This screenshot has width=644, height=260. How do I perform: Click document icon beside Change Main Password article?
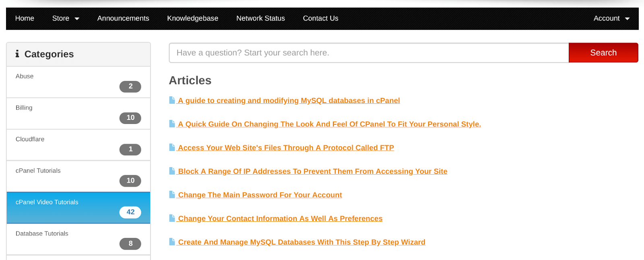pos(172,194)
